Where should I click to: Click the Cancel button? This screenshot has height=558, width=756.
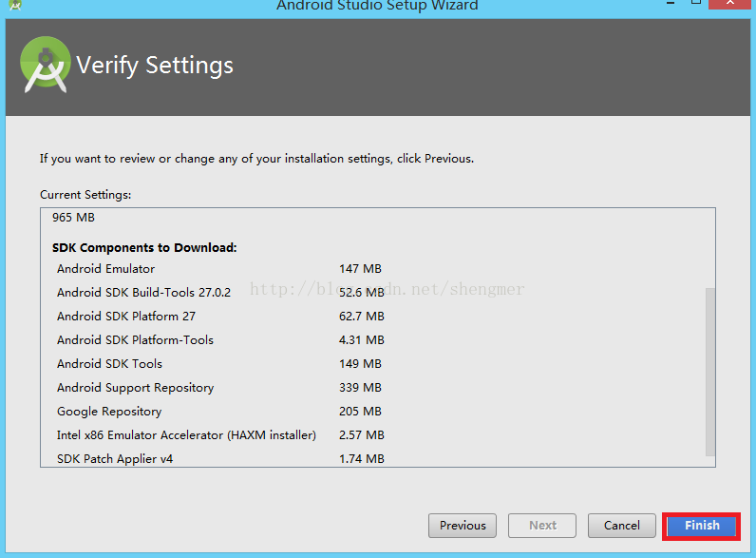[621, 526]
